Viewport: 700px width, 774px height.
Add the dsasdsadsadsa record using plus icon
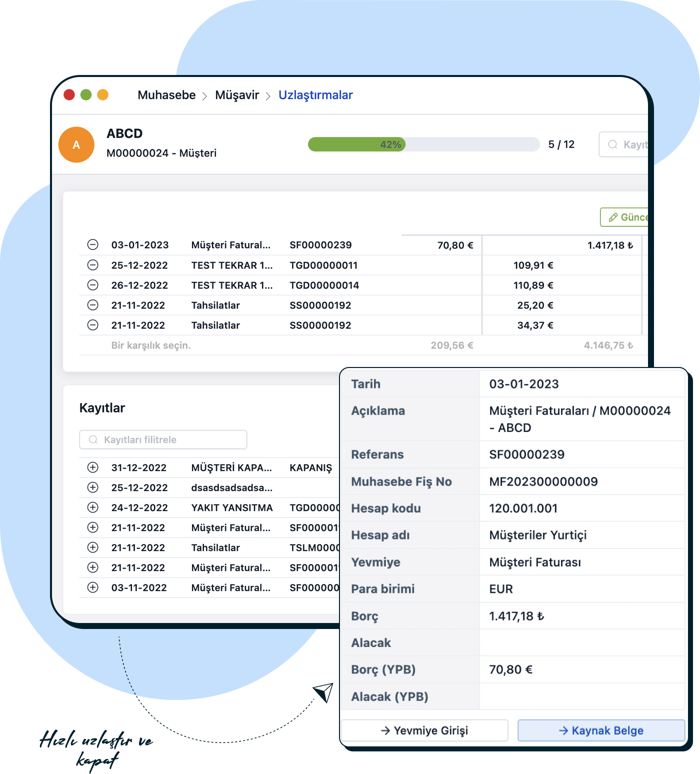[x=93, y=487]
